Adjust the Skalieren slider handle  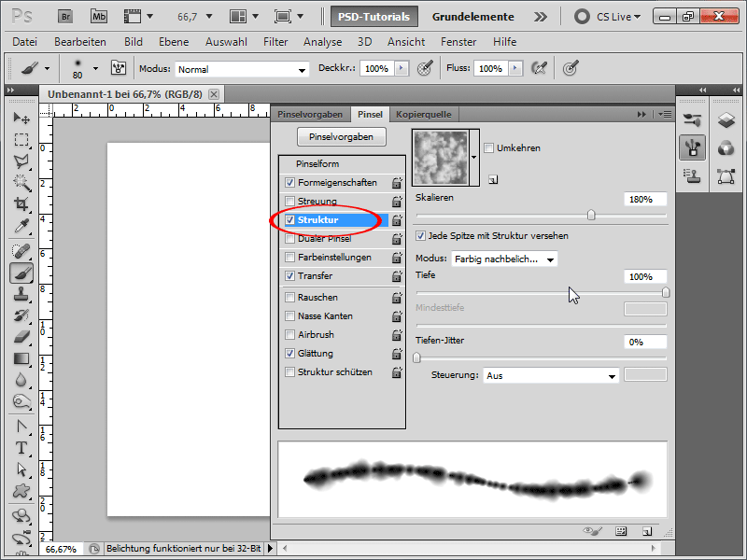(x=591, y=216)
